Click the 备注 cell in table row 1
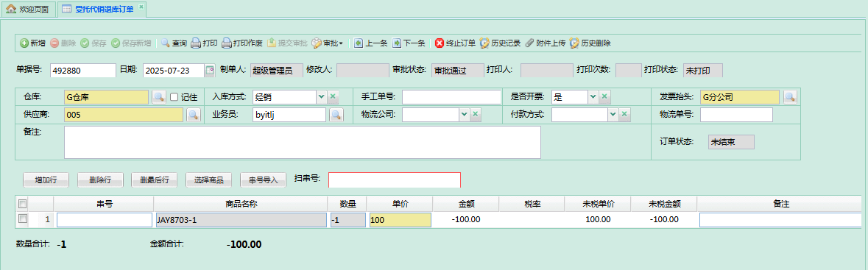Viewport: 868px width, 270px height. point(780,220)
